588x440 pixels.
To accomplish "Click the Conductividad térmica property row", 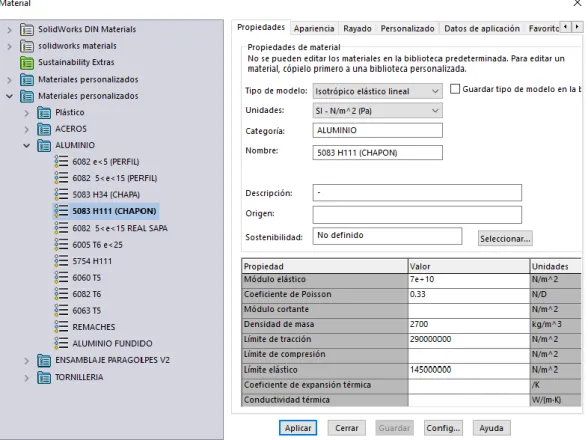I will click(x=411, y=400).
